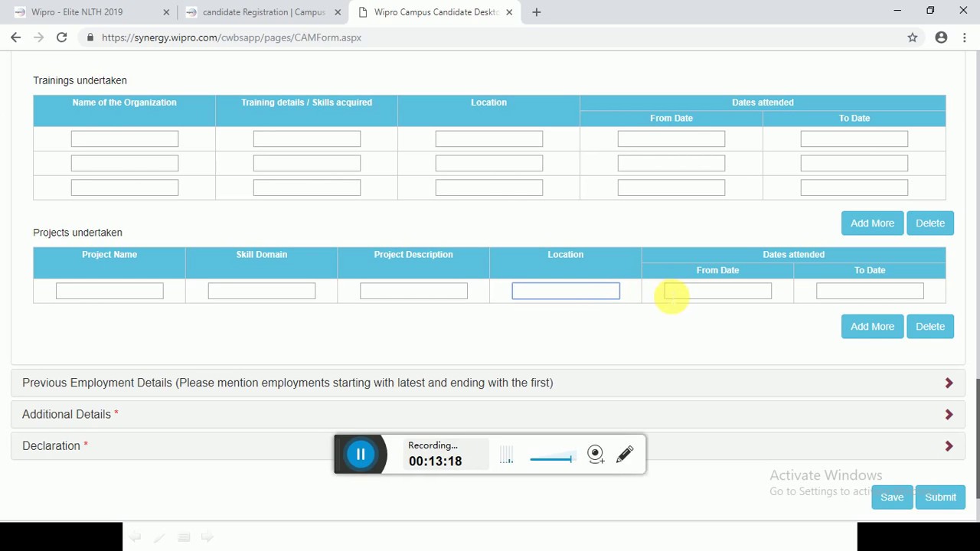The image size is (980, 551).
Task: Save the candidate form
Action: [892, 497]
